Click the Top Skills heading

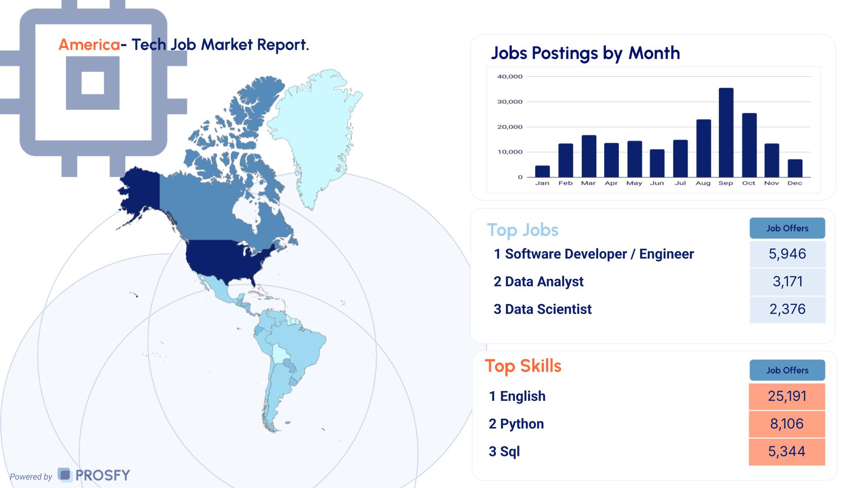tap(523, 366)
